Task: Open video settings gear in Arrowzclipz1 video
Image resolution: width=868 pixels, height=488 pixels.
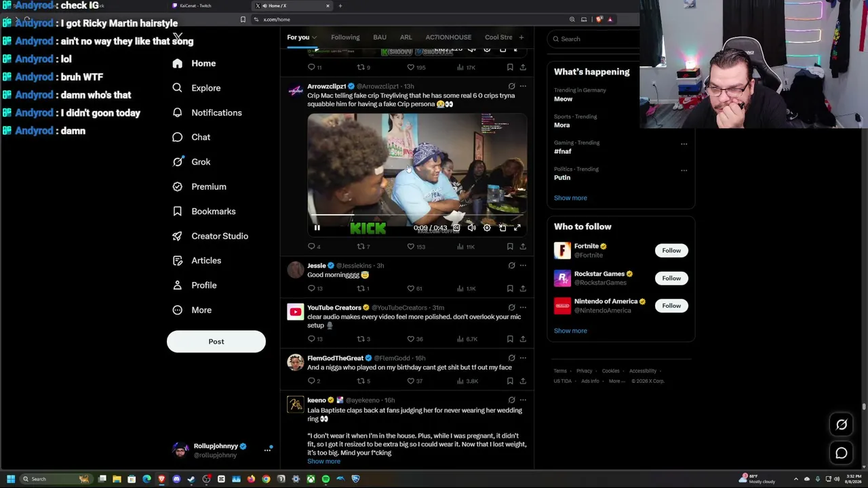Action: coord(487,228)
